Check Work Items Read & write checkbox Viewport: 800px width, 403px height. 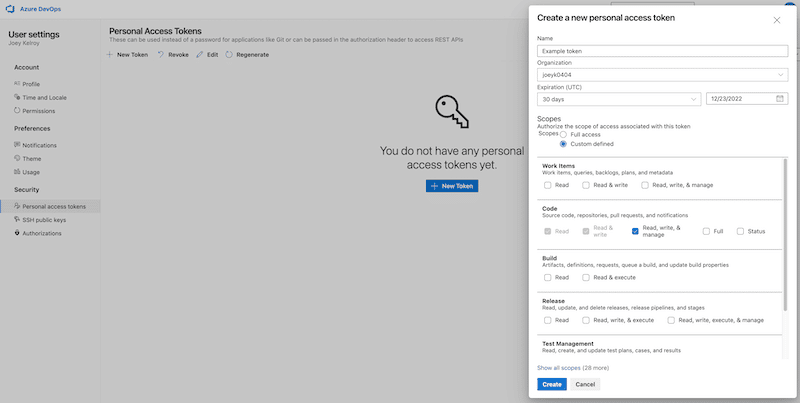point(587,185)
